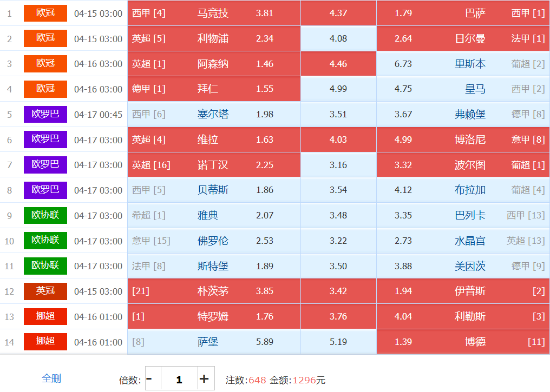Increase the multiplier with the plus button
This screenshot has width=550, height=392.
tap(204, 378)
